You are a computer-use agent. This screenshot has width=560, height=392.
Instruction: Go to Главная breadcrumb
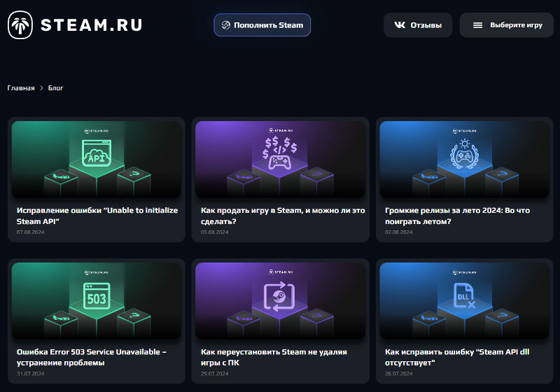[x=21, y=87]
